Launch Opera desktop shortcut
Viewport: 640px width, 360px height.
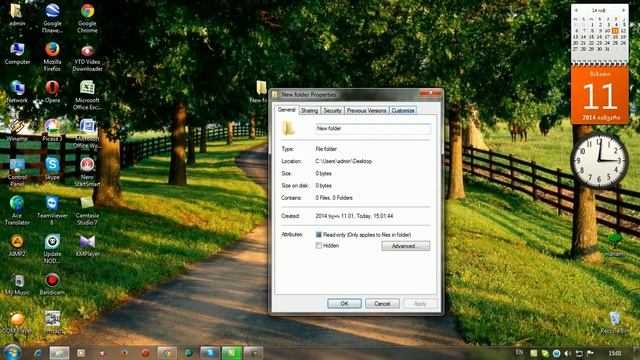52,91
